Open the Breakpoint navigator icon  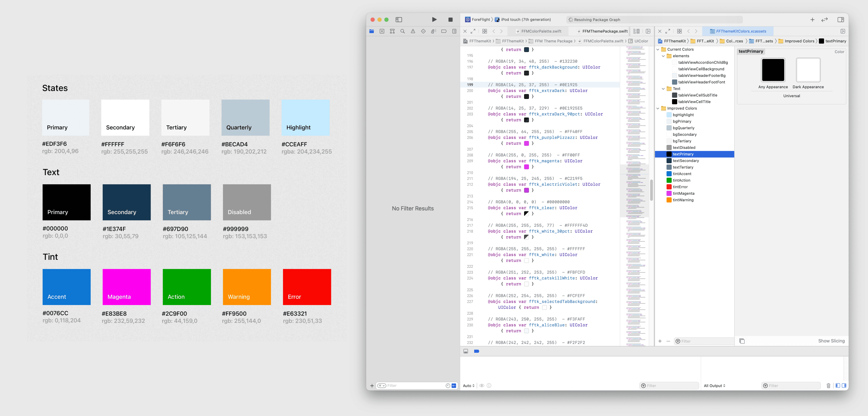[444, 31]
